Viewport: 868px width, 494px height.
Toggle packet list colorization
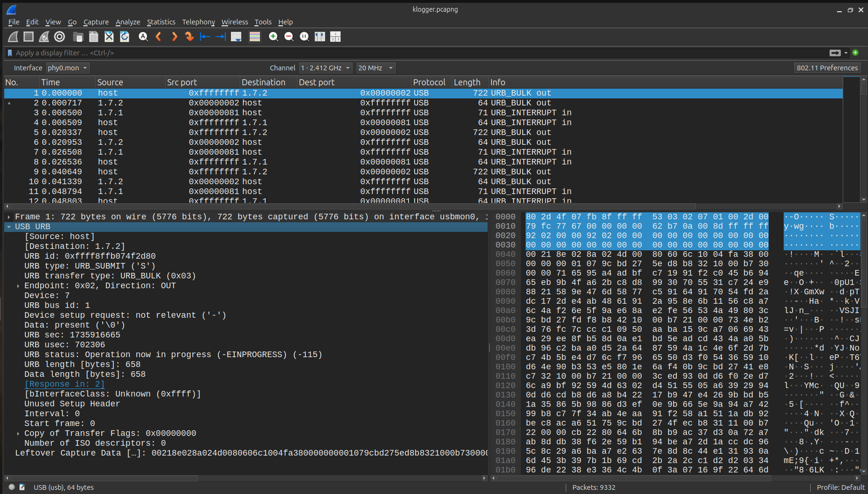(255, 37)
